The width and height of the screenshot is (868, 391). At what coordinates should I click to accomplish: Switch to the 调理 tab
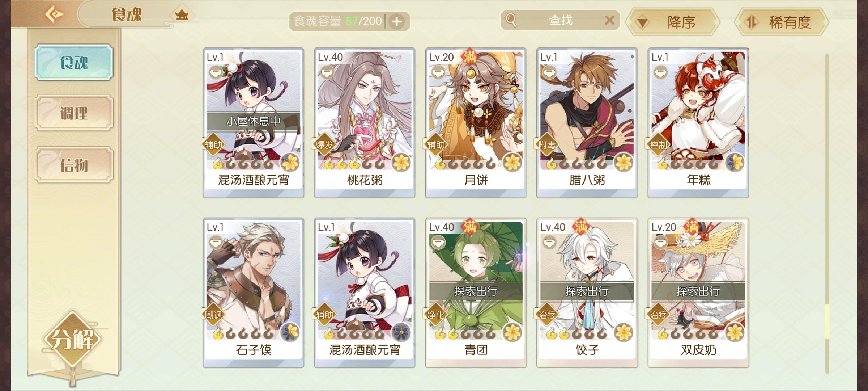pyautogui.click(x=74, y=113)
